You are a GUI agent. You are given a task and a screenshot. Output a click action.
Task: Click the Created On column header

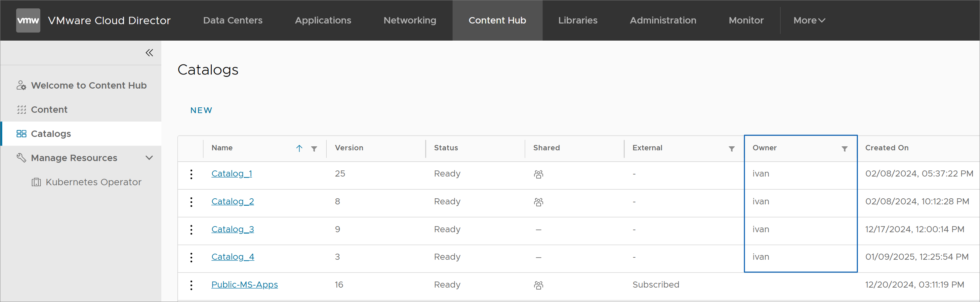tap(887, 148)
